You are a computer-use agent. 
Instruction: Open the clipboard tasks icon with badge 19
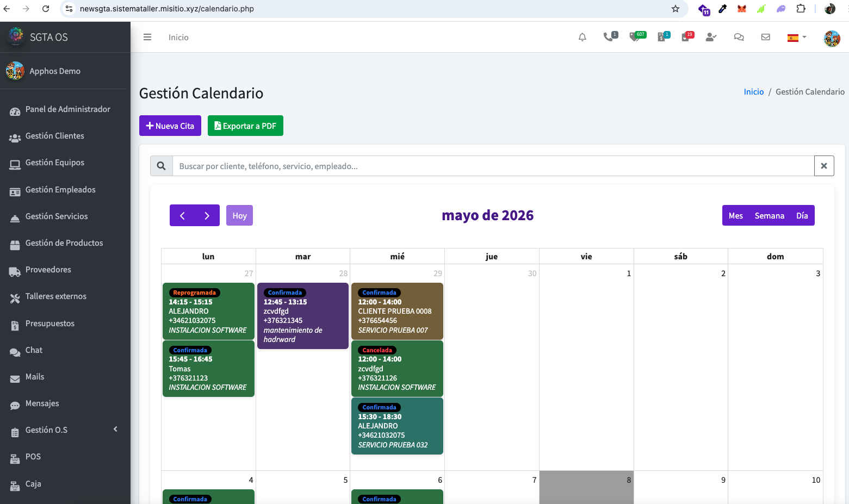[687, 37]
